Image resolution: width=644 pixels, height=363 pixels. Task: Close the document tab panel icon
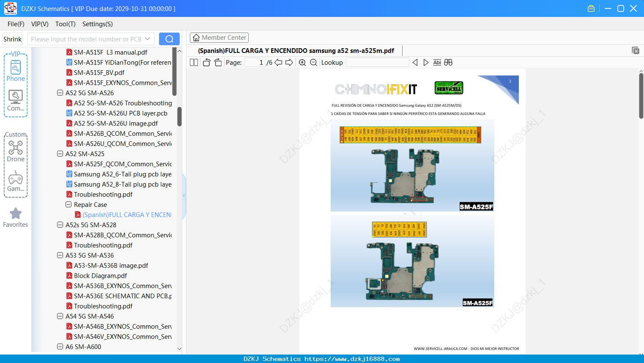(636, 50)
